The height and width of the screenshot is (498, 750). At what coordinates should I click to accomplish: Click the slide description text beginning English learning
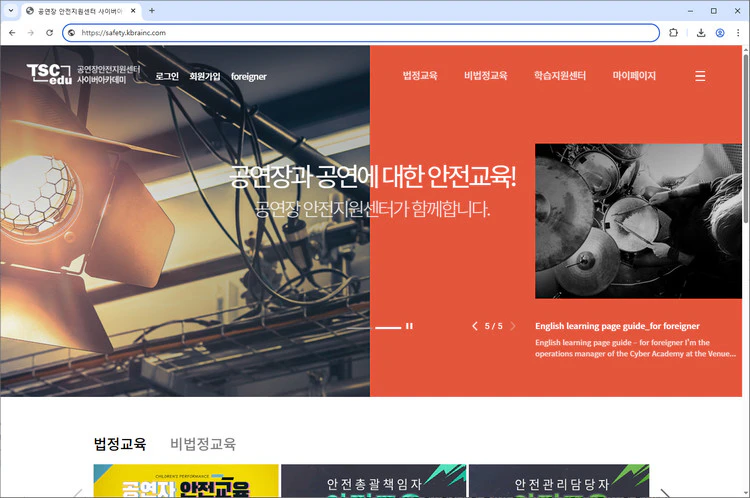click(x=635, y=348)
